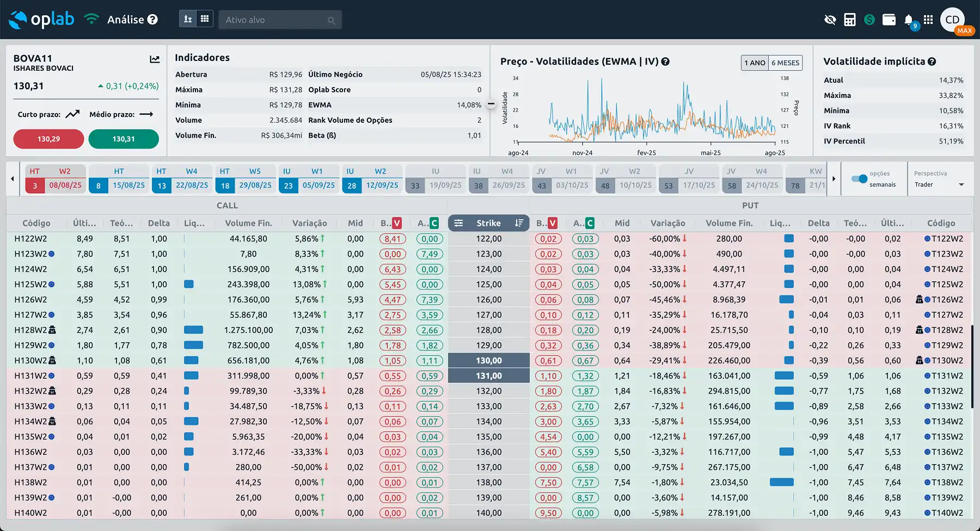Click the liquidity bar of T131W2
Screen dimensions: 980x531
click(x=784, y=375)
